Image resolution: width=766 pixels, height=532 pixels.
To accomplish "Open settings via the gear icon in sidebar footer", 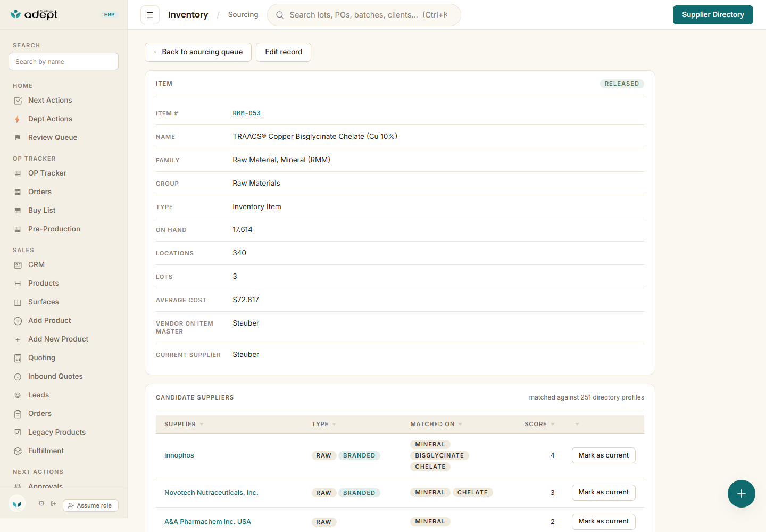I will click(41, 503).
